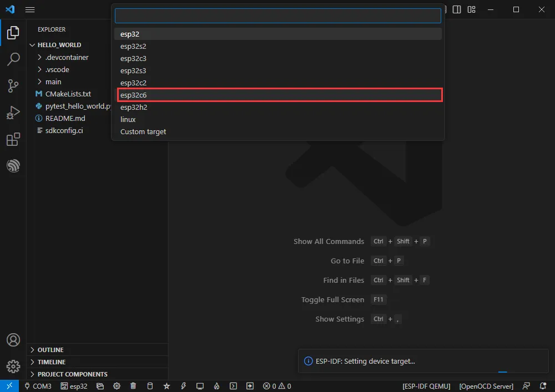This screenshot has width=555, height=392.
Task: Open the Extensions view
Action: [x=13, y=140]
